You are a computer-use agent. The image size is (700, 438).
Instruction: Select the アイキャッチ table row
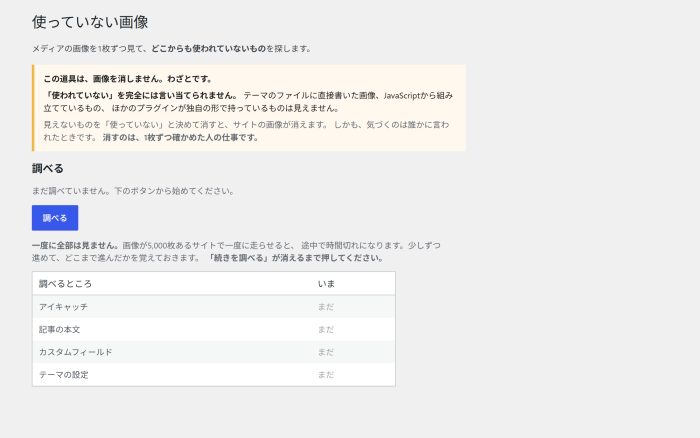tap(213, 307)
